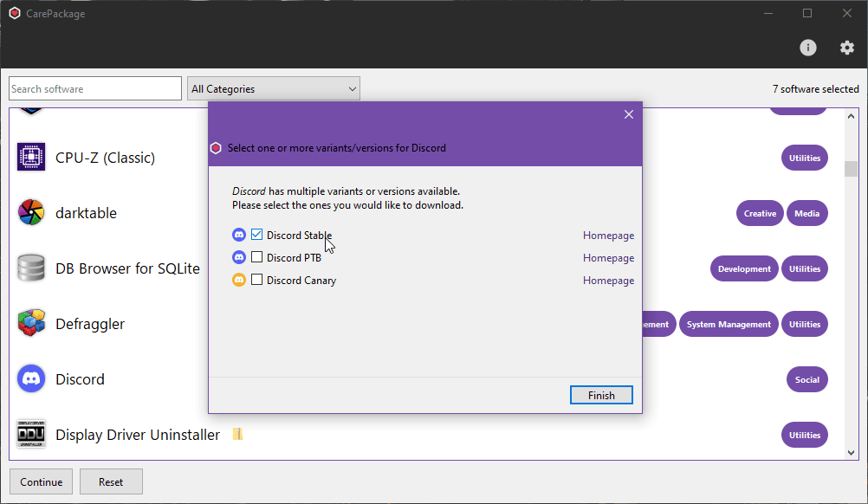Click Utilities tag on Display Driver Uninstaller row
Viewport: 868px width, 504px height.
pyautogui.click(x=805, y=435)
